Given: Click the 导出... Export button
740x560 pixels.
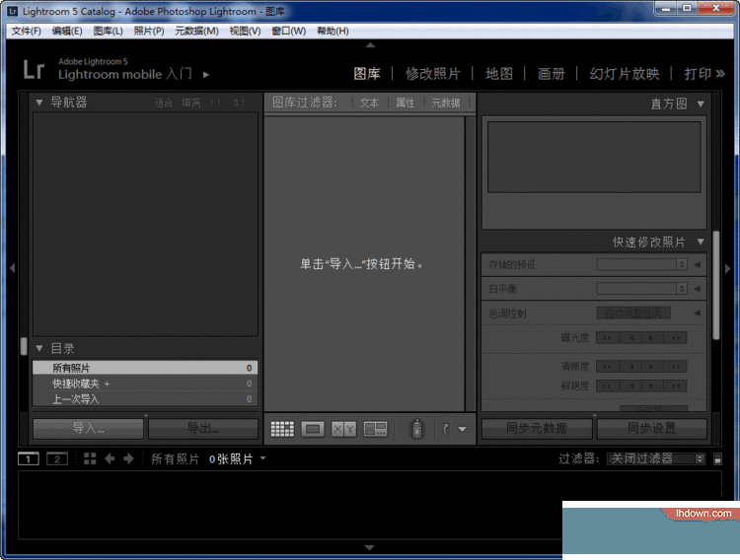Looking at the screenshot, I should 203,428.
